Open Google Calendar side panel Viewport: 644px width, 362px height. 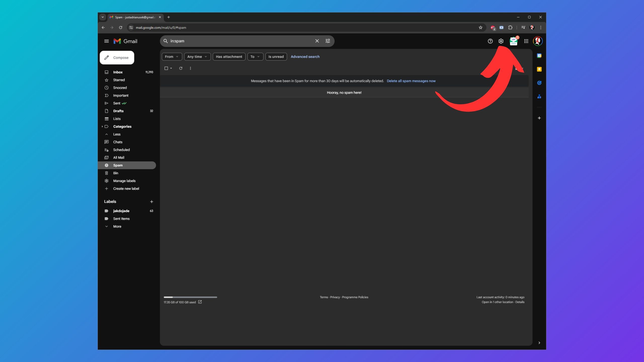(539, 56)
